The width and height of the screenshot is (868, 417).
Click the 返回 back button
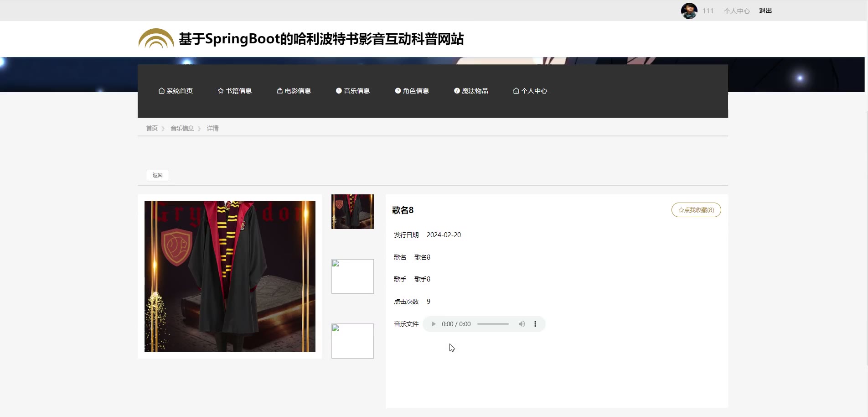pyautogui.click(x=157, y=175)
